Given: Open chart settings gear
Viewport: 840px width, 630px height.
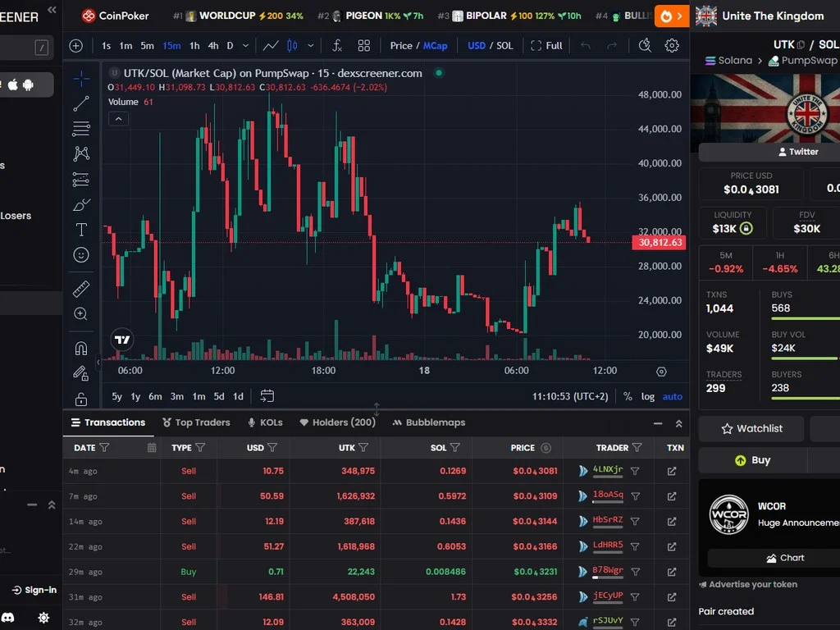Looking at the screenshot, I should pos(672,46).
